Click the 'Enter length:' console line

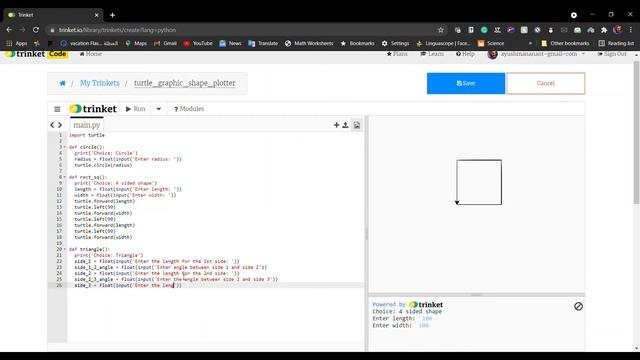[x=402, y=318]
